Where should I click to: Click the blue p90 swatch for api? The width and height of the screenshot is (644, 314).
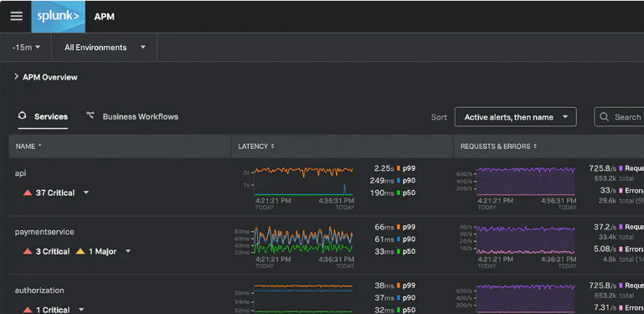399,181
